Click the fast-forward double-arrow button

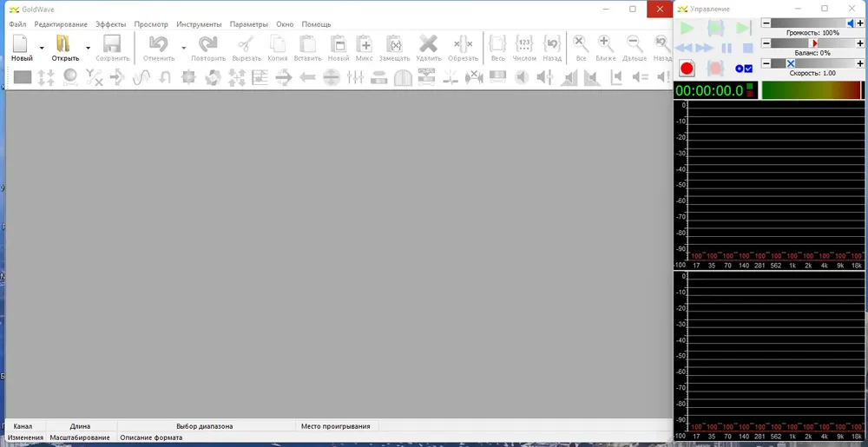704,48
